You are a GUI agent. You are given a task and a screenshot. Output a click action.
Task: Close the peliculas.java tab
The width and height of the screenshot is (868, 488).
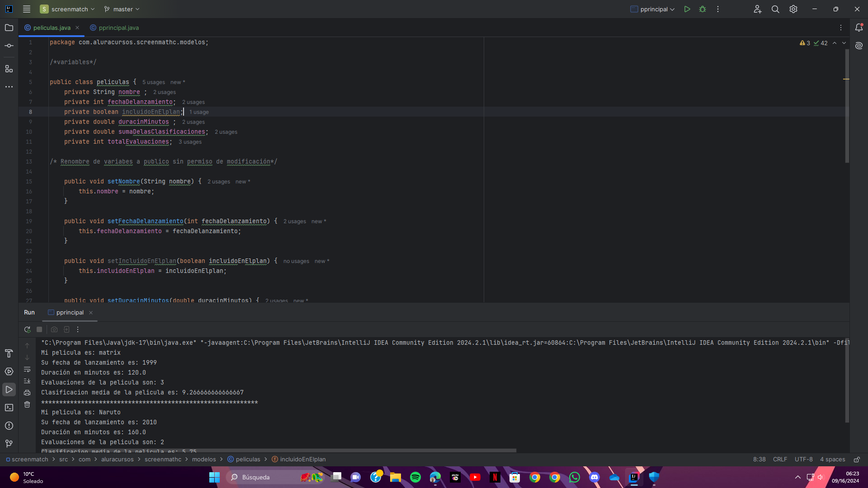[x=77, y=28]
